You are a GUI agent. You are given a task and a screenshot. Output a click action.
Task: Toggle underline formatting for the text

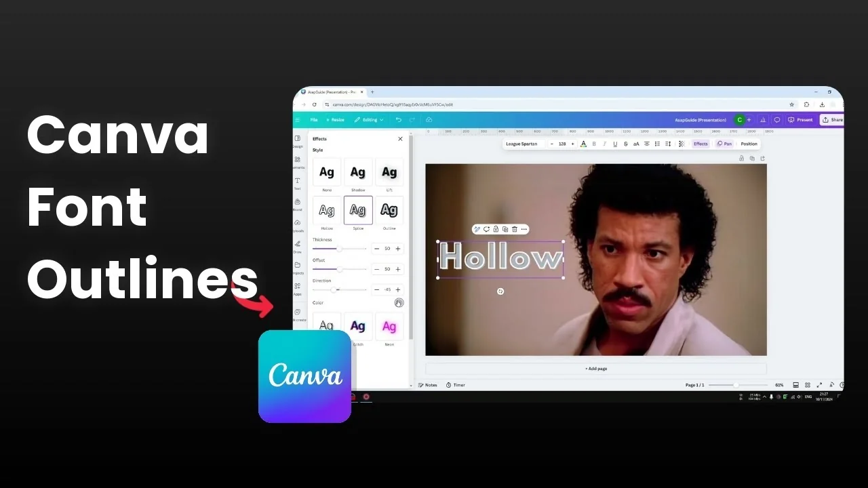(615, 144)
